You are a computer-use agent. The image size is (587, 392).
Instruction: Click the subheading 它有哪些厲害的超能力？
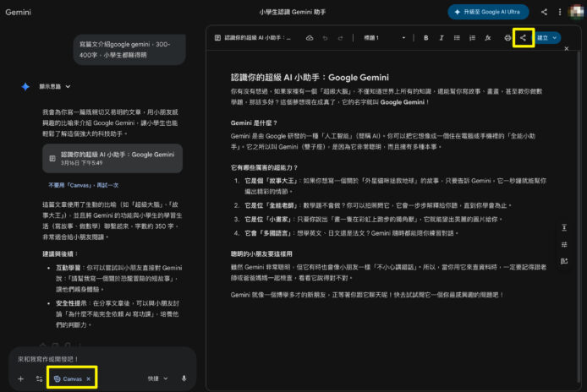tap(264, 167)
